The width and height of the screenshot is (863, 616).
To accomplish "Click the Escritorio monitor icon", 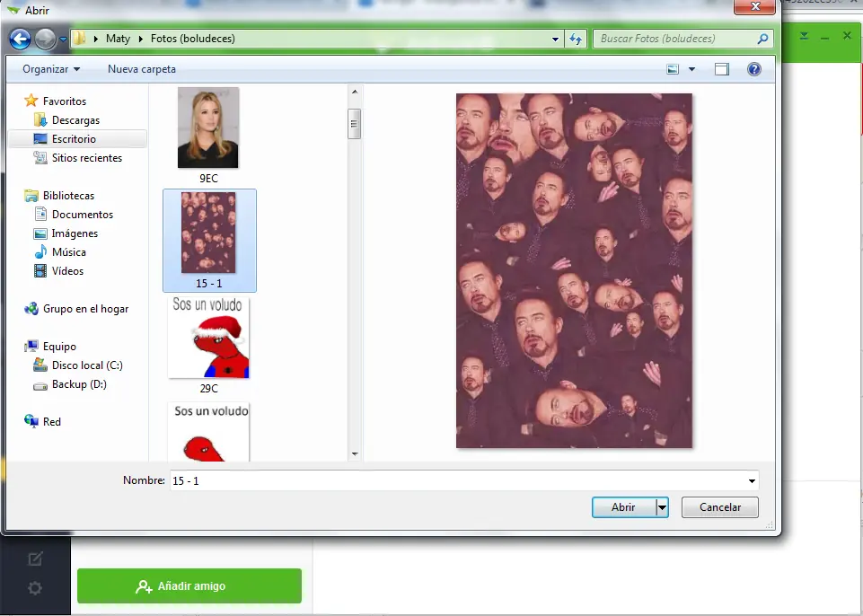I will 40,138.
